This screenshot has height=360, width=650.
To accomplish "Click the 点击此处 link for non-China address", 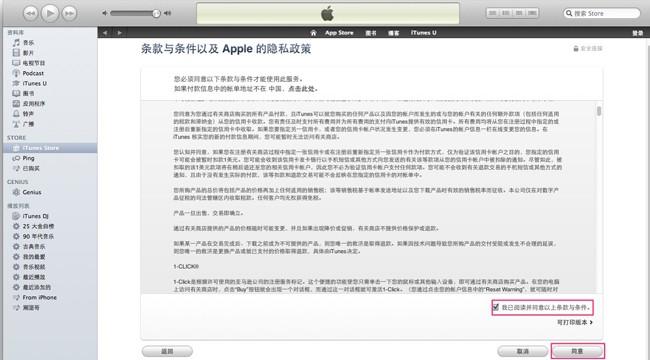I will pyautogui.click(x=302, y=89).
